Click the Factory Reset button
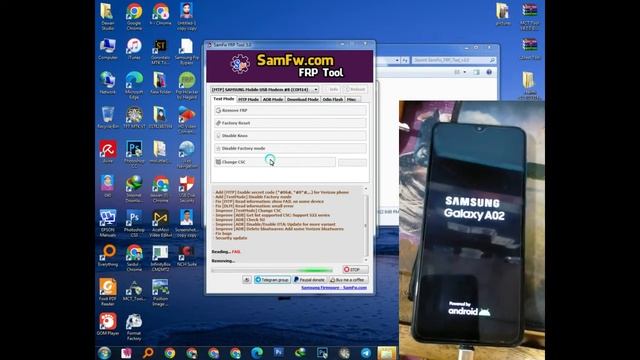 coord(290,123)
